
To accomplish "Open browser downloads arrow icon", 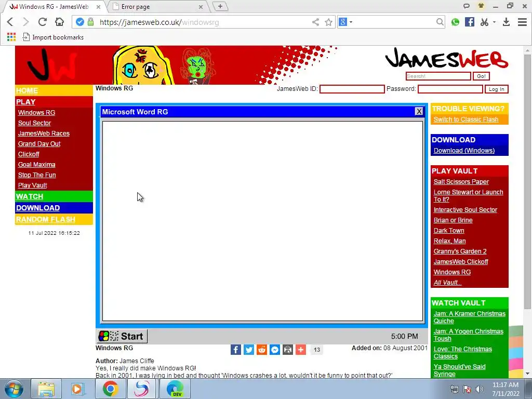I will (x=506, y=22).
